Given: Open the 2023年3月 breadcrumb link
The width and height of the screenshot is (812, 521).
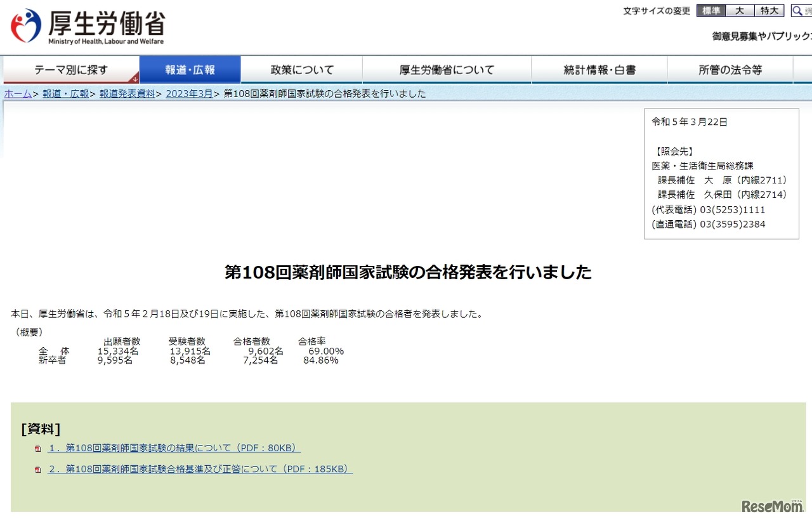Looking at the screenshot, I should click(x=188, y=93).
